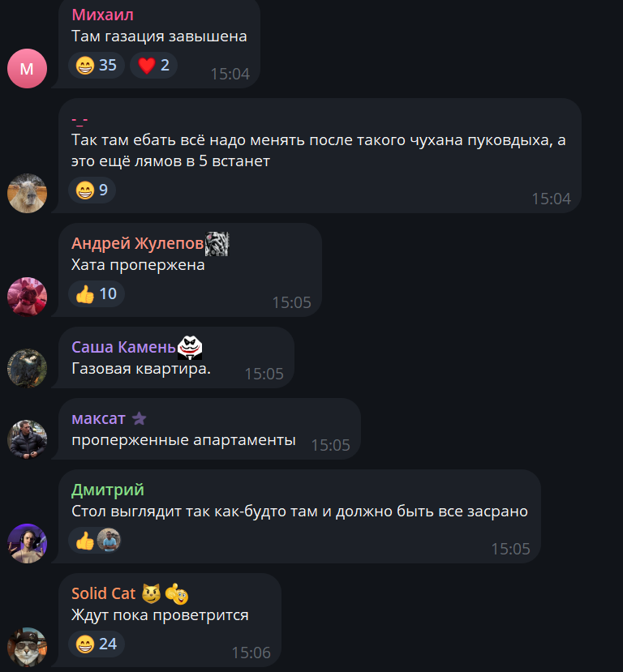Click the message 'Газовая квартира.'
623x672 pixels.
tap(141, 369)
